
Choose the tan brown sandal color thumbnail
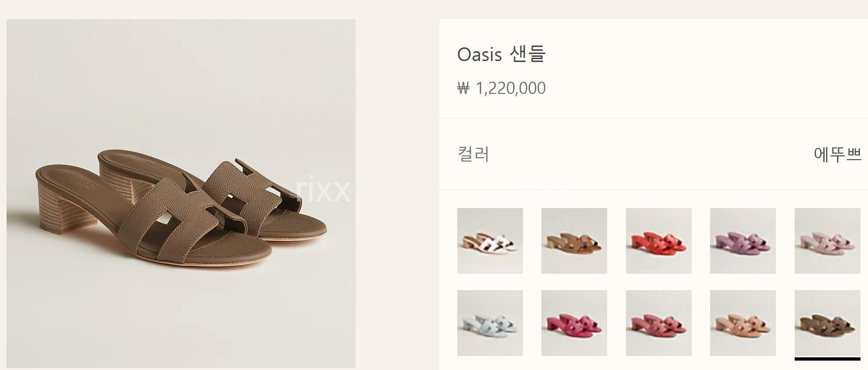point(574,241)
